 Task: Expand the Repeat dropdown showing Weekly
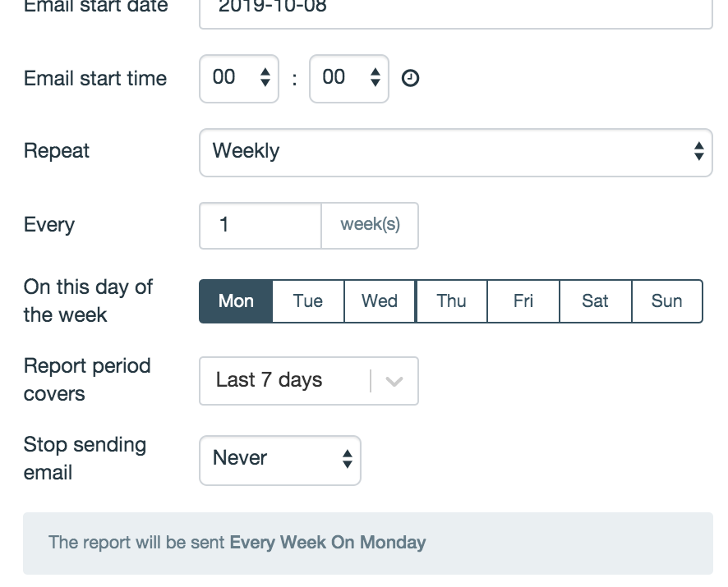[455, 152]
